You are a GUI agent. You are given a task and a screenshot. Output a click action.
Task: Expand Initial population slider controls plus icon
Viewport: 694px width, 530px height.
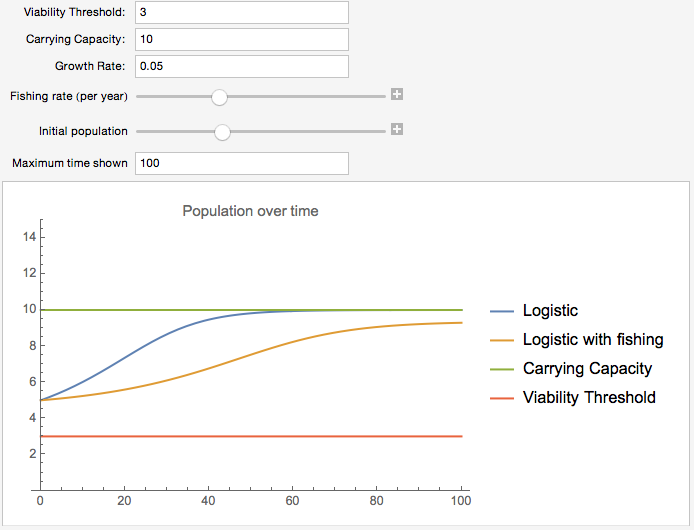[397, 129]
